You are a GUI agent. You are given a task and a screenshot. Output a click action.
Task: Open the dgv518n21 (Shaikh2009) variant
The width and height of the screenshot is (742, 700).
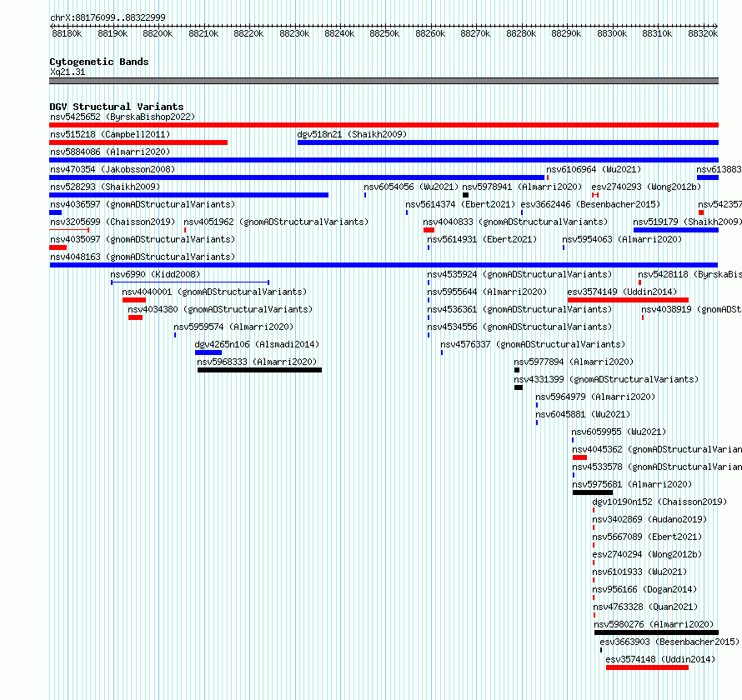pyautogui.click(x=352, y=134)
